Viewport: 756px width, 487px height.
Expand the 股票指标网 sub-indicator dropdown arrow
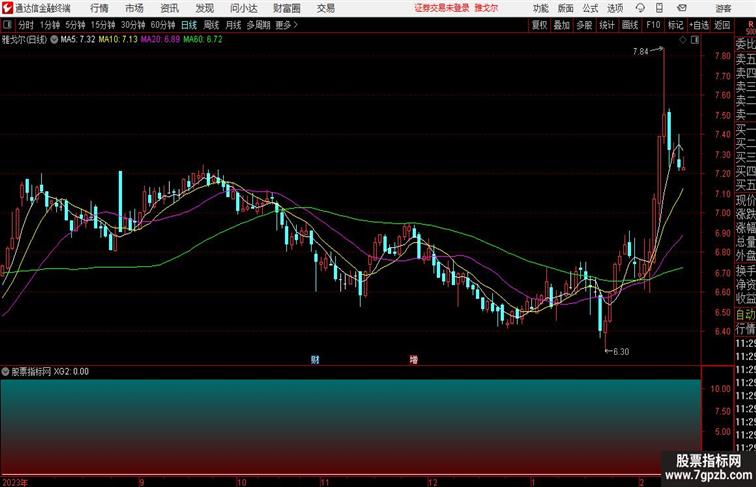tap(5, 372)
